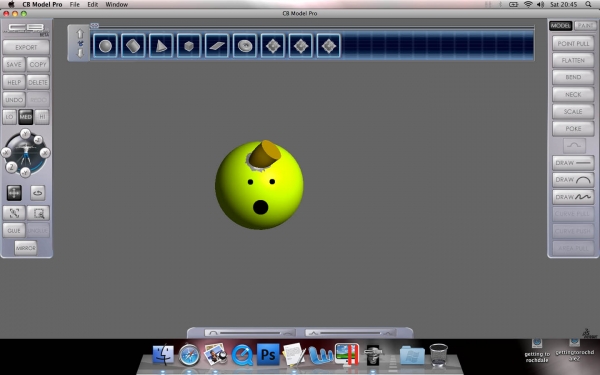Switch to the MODEL tab
600x375 pixels.
[561, 26]
